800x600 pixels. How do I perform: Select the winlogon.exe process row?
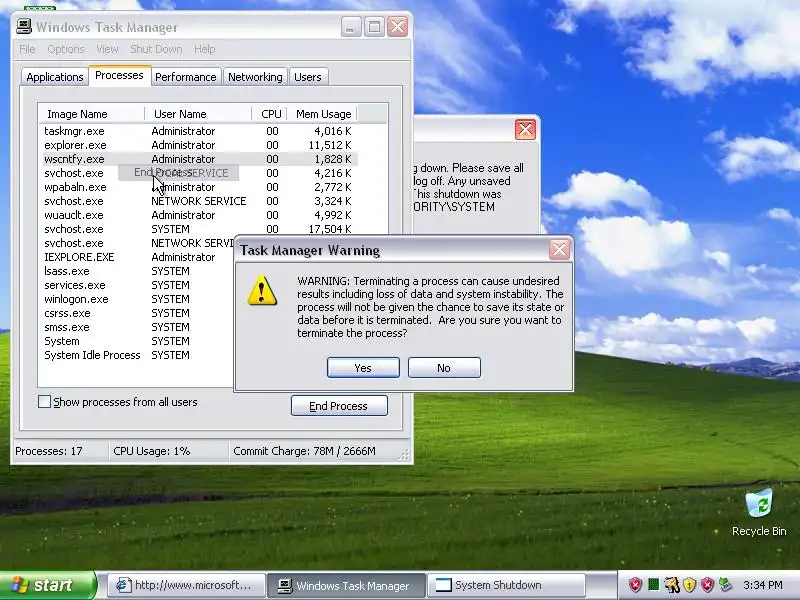tap(137, 299)
